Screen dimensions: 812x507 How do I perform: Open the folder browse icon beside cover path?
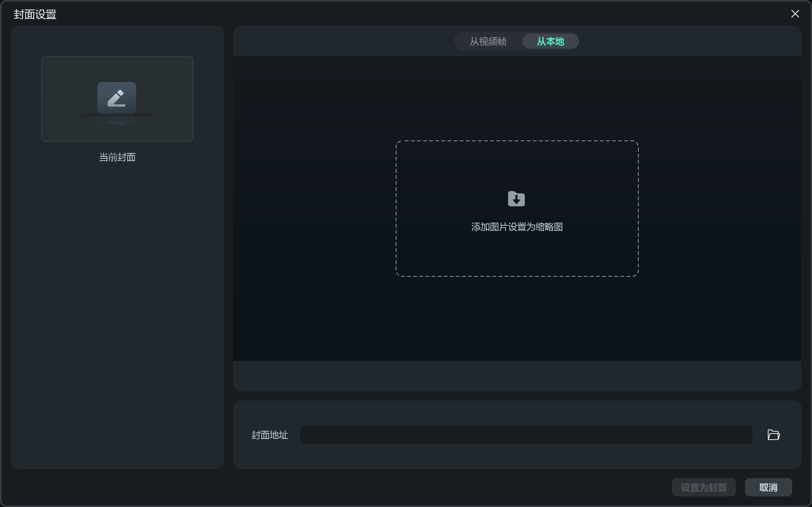click(x=773, y=435)
